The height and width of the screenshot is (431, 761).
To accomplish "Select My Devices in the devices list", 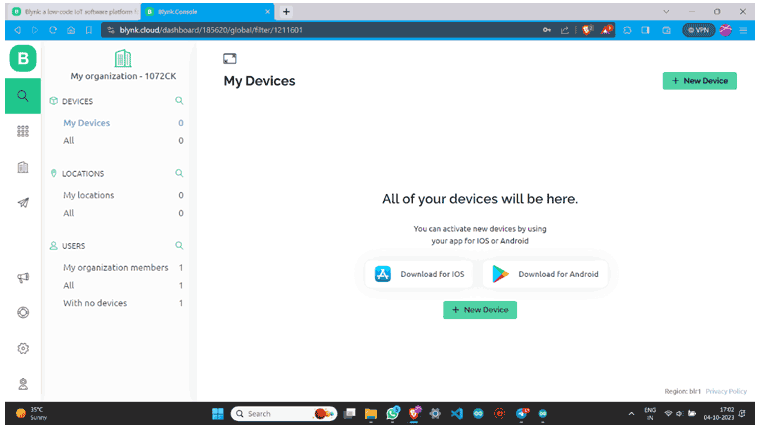I will tap(87, 123).
